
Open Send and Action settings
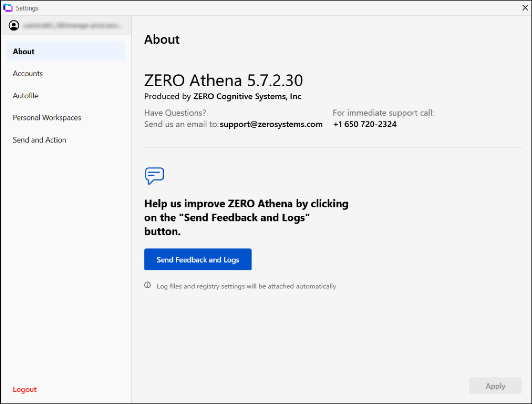pos(40,140)
